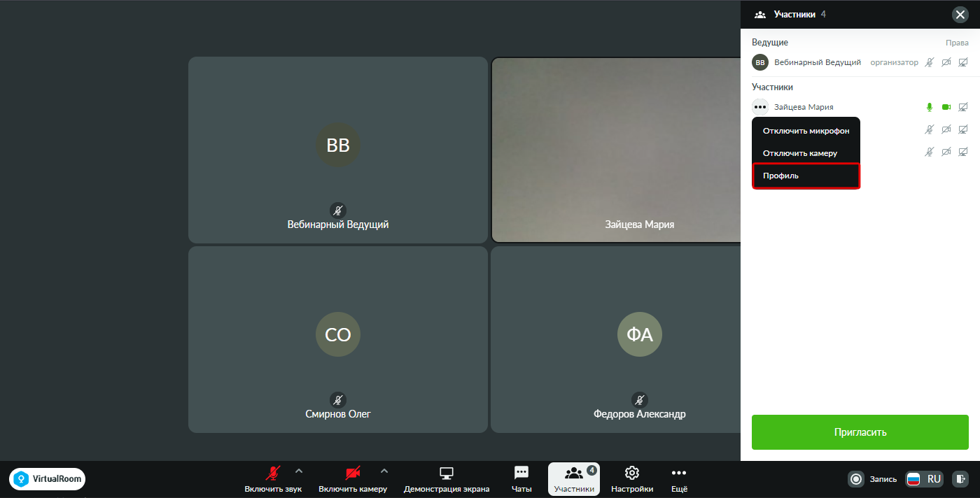Click the организатор role label
The height and width of the screenshot is (498, 980).
894,62
